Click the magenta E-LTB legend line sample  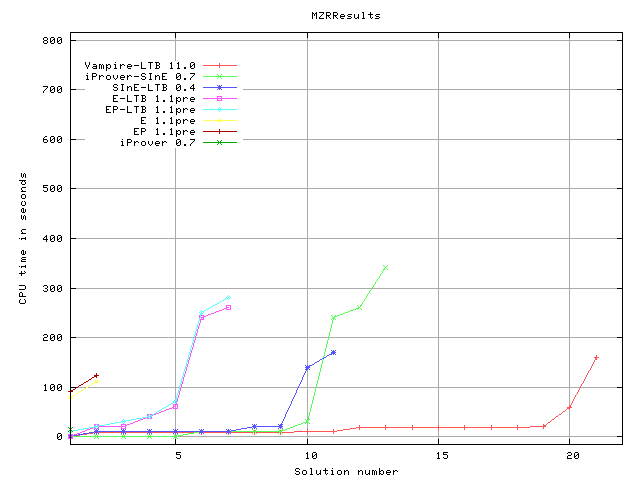[x=220, y=98]
